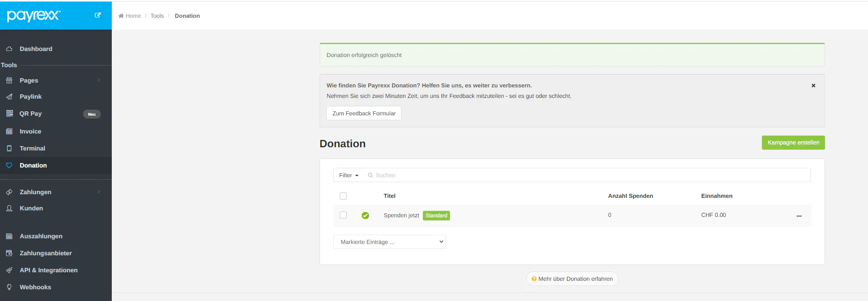
Task: Click the green status checkmark for Spenden jetzt
Action: [x=365, y=215]
